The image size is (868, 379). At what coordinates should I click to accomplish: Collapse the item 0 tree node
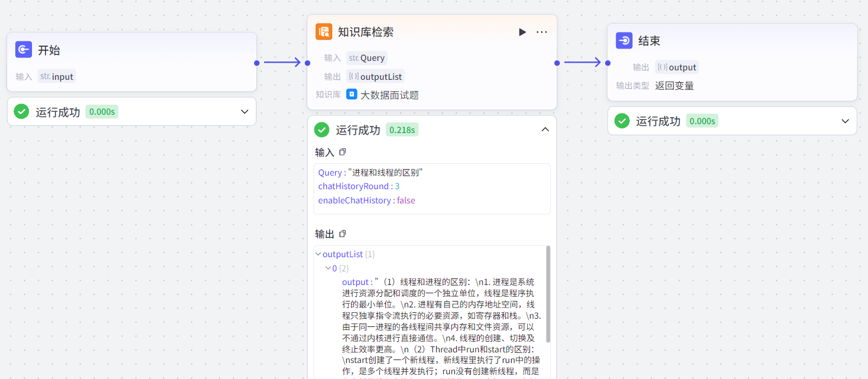(328, 268)
